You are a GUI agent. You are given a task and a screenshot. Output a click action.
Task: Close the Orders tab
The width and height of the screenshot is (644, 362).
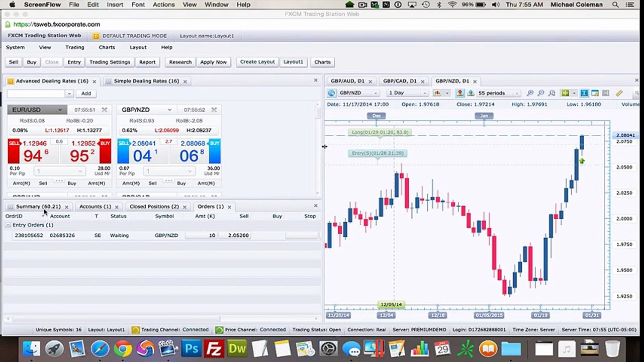pyautogui.click(x=229, y=207)
